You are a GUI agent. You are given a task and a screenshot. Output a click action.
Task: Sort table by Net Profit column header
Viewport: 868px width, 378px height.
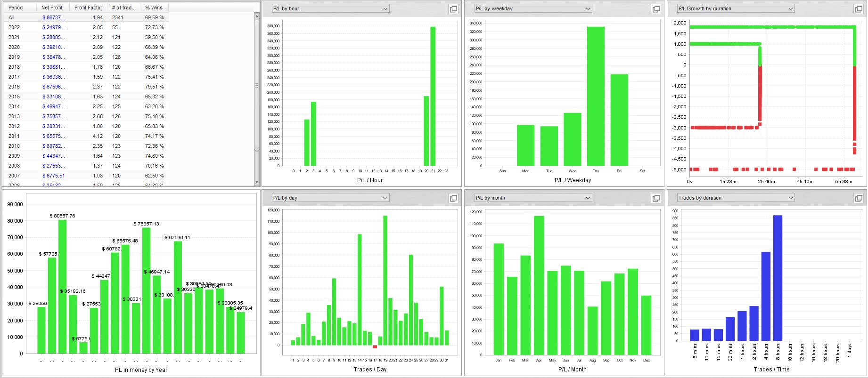(x=53, y=8)
